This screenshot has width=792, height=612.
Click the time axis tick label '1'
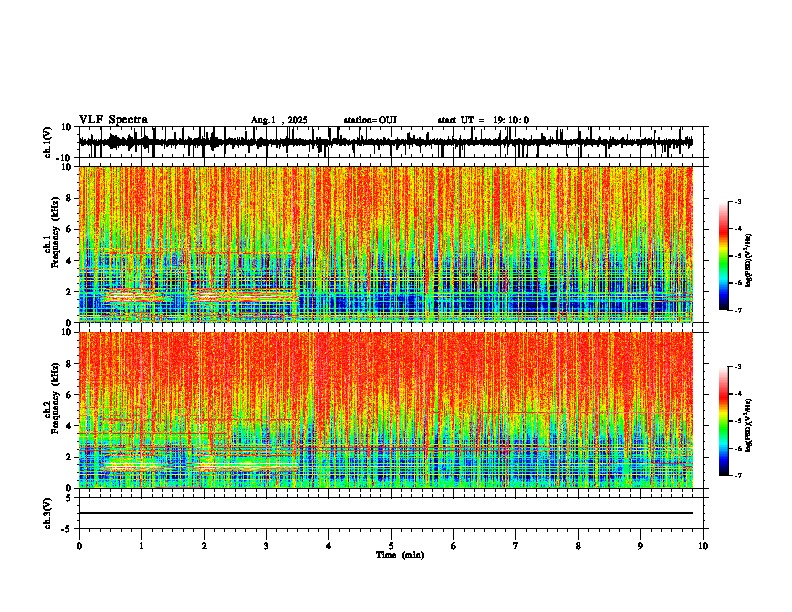tap(141, 546)
